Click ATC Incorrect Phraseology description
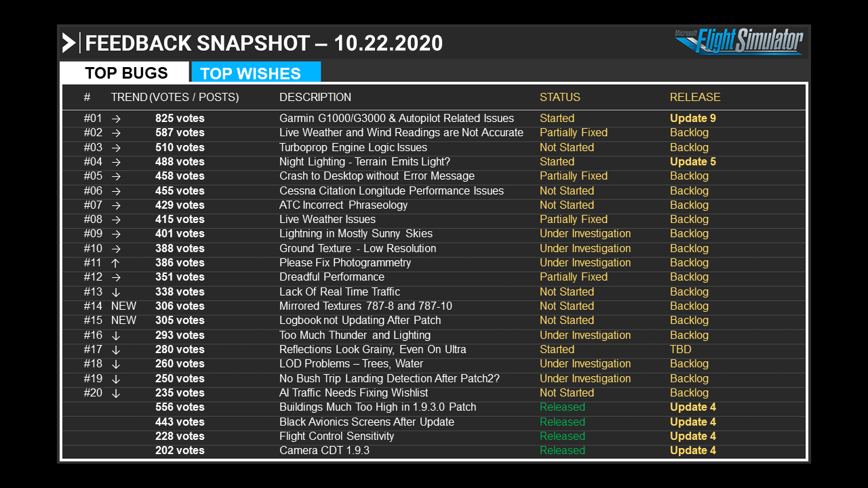Image resolution: width=868 pixels, height=488 pixels. pyautogui.click(x=344, y=205)
